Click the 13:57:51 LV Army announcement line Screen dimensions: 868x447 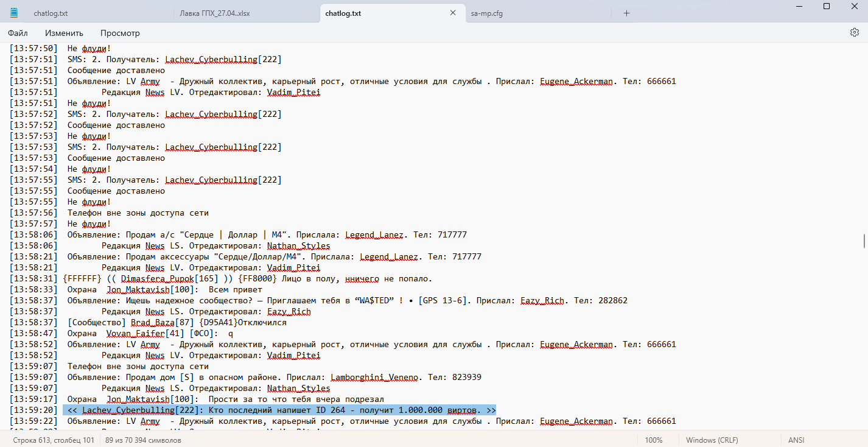coord(343,82)
